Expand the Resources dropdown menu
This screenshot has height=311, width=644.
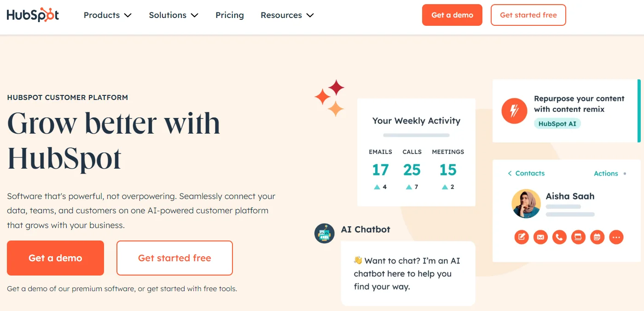click(x=287, y=15)
